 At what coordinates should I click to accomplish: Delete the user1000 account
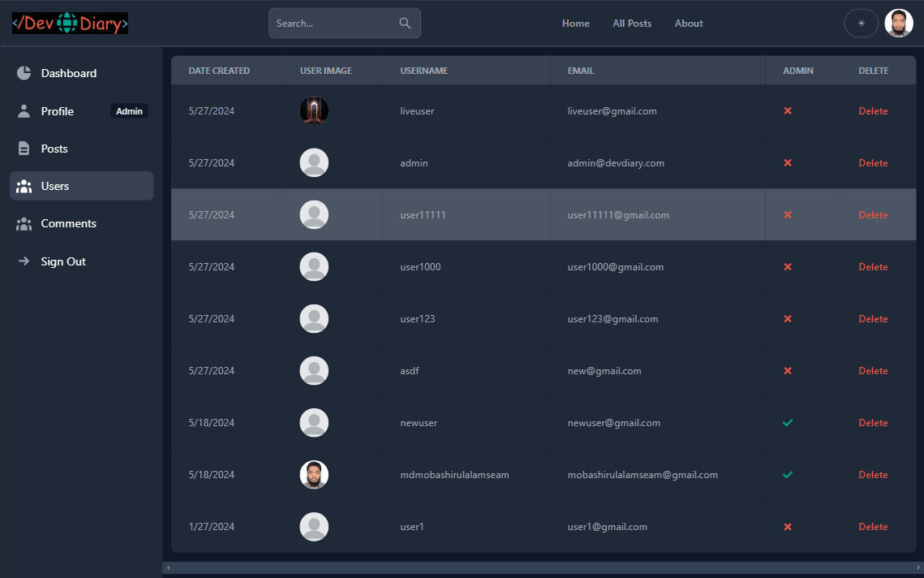(x=873, y=267)
